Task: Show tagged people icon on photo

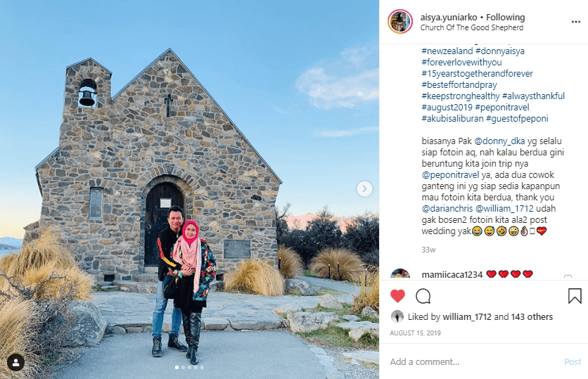Action: [15, 363]
